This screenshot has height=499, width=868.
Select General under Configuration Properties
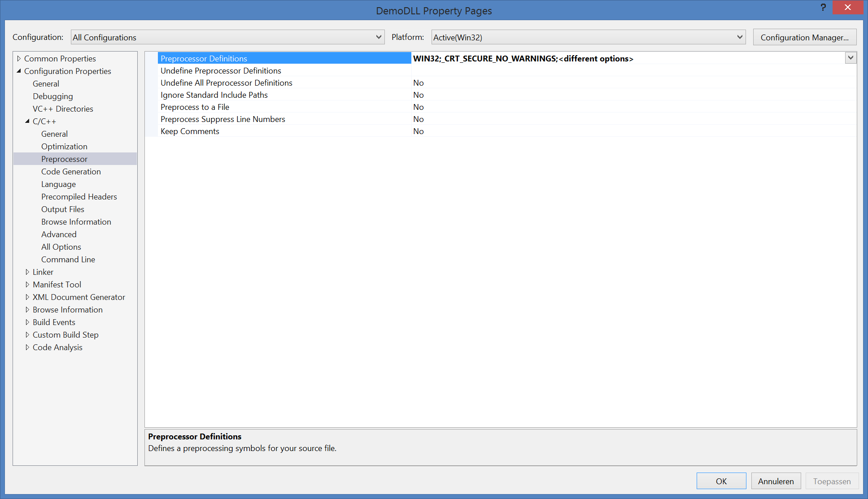46,83
